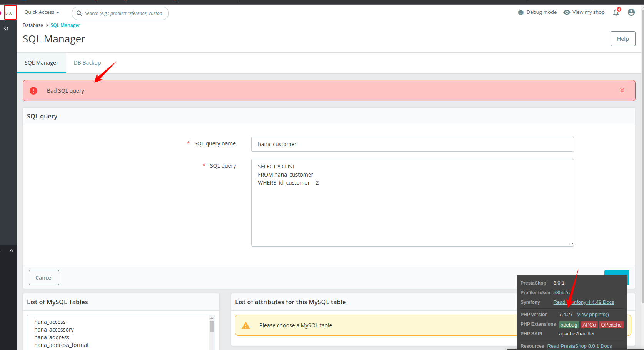644x350 pixels.
Task: Collapse the bottom-left sidebar panel chevron
Action: tap(11, 250)
